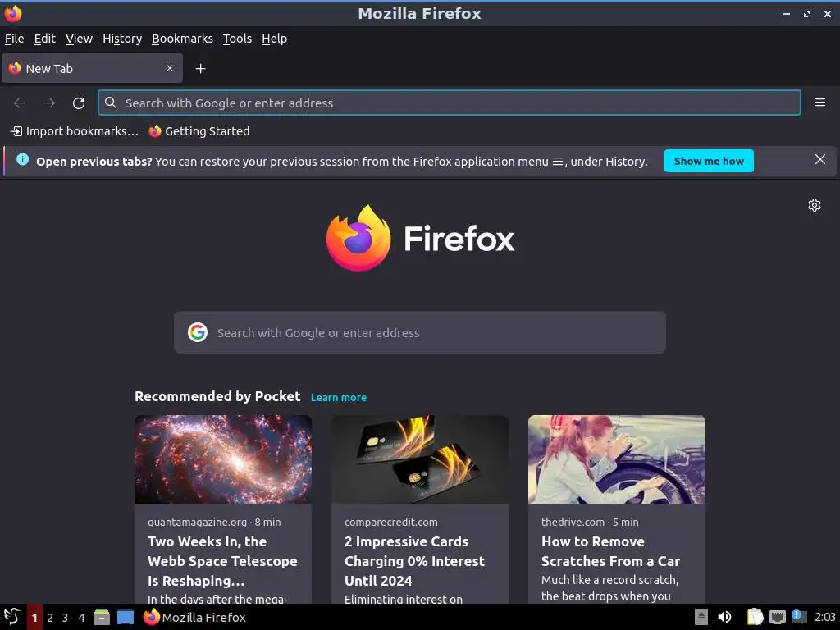Open article 2 Impressive Cards Charging 0% Interest

(414, 561)
